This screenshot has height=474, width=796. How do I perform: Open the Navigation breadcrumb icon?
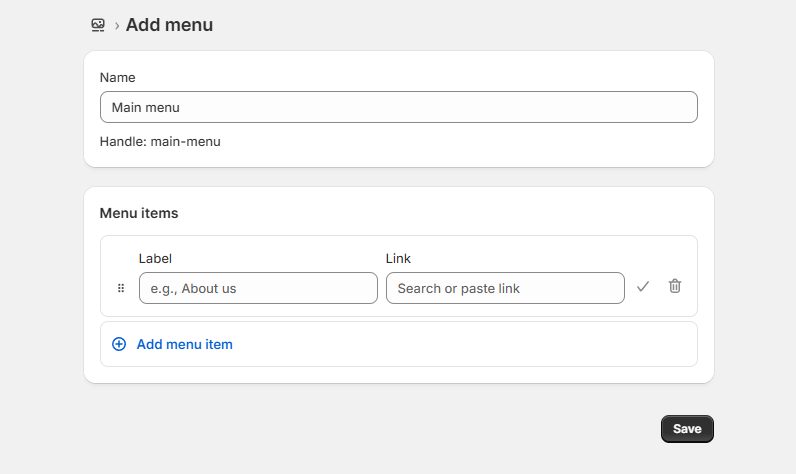98,25
